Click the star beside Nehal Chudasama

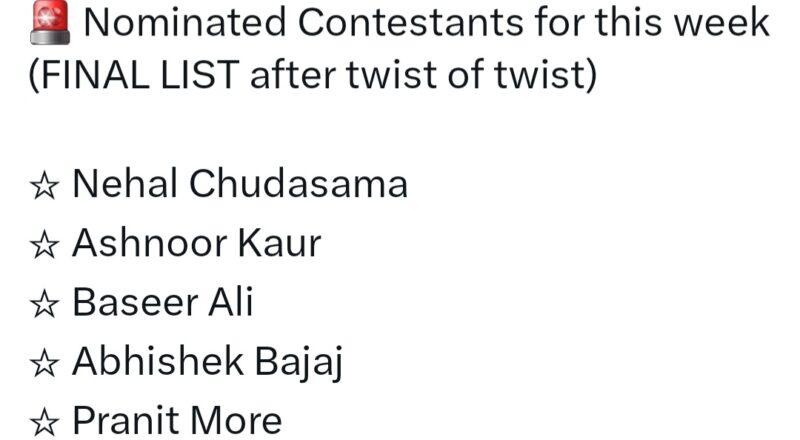[44, 185]
